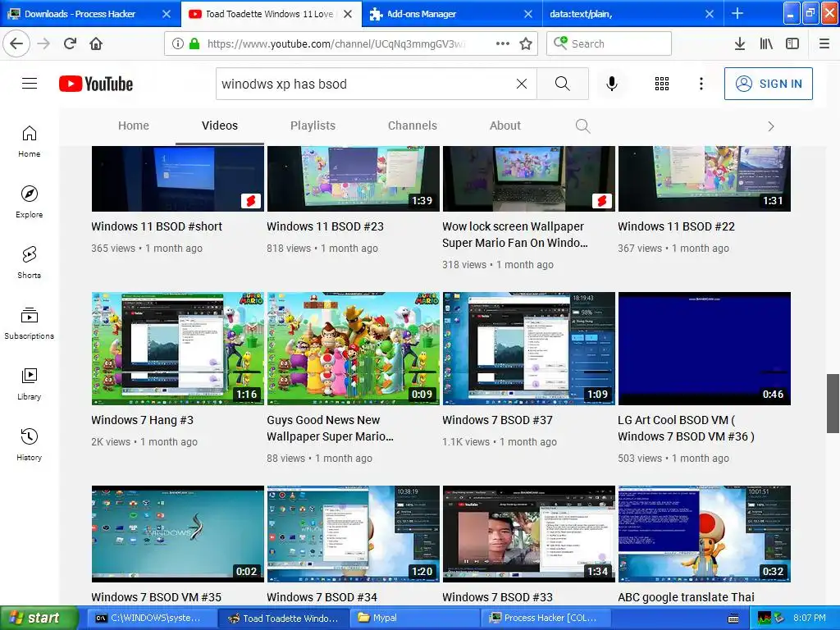Open Windows 11 BSOD #23 video title
The width and height of the screenshot is (840, 630).
pyautogui.click(x=325, y=226)
